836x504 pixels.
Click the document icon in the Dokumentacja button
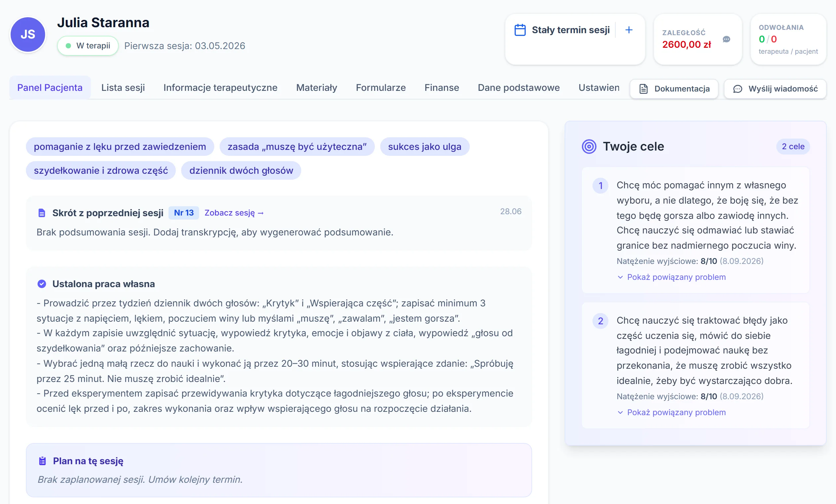click(x=643, y=89)
